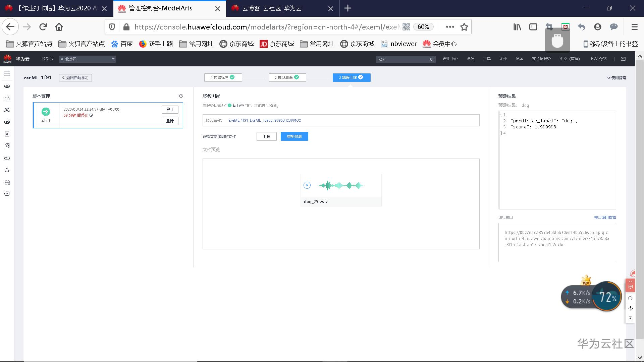The image size is (644, 362).
Task: Click the 上传 upload button
Action: click(266, 136)
